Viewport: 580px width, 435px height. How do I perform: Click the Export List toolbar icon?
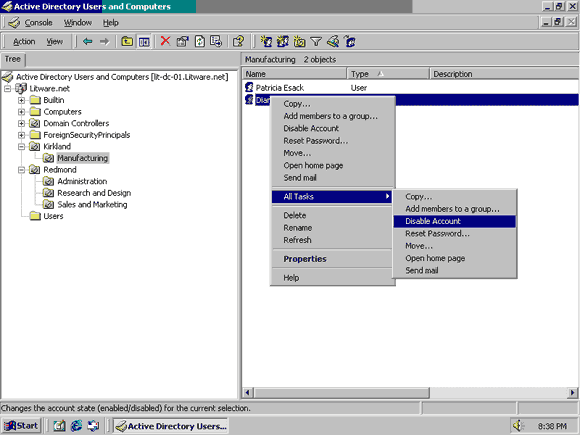click(x=216, y=41)
